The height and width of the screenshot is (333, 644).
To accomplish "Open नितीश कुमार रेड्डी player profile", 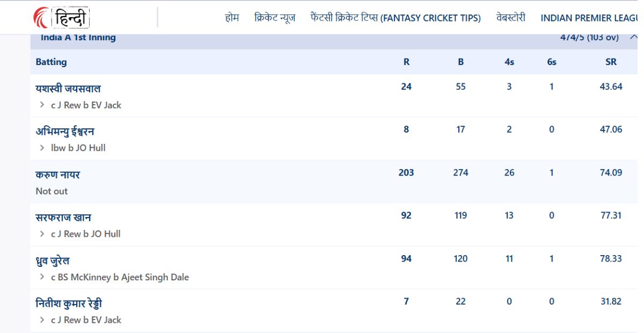I will (69, 303).
